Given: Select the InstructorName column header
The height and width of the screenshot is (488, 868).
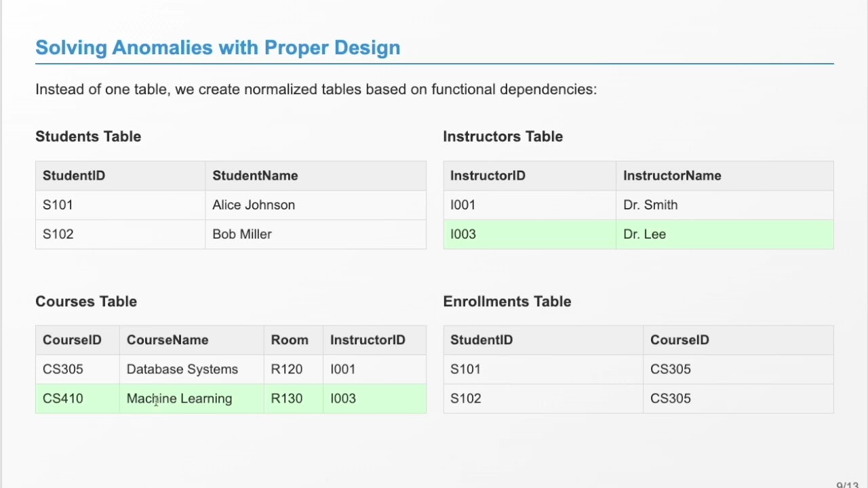Looking at the screenshot, I should 725,176.
